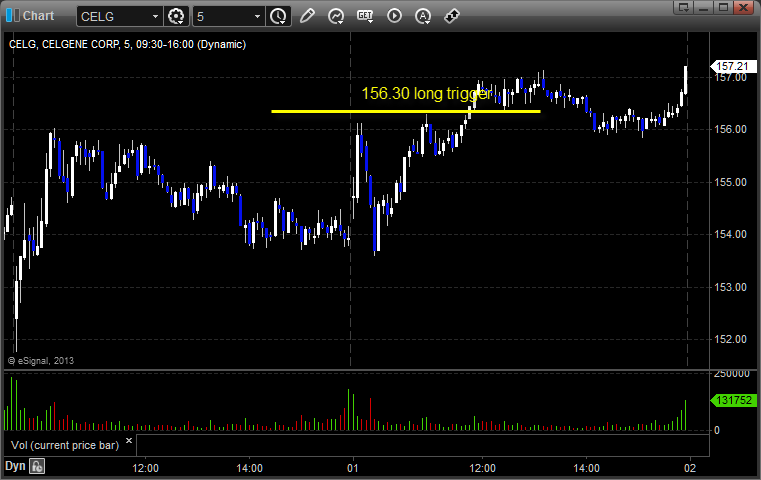Select the pencil drawing tools icon
Viewport: 761px width, 480px height.
point(307,16)
